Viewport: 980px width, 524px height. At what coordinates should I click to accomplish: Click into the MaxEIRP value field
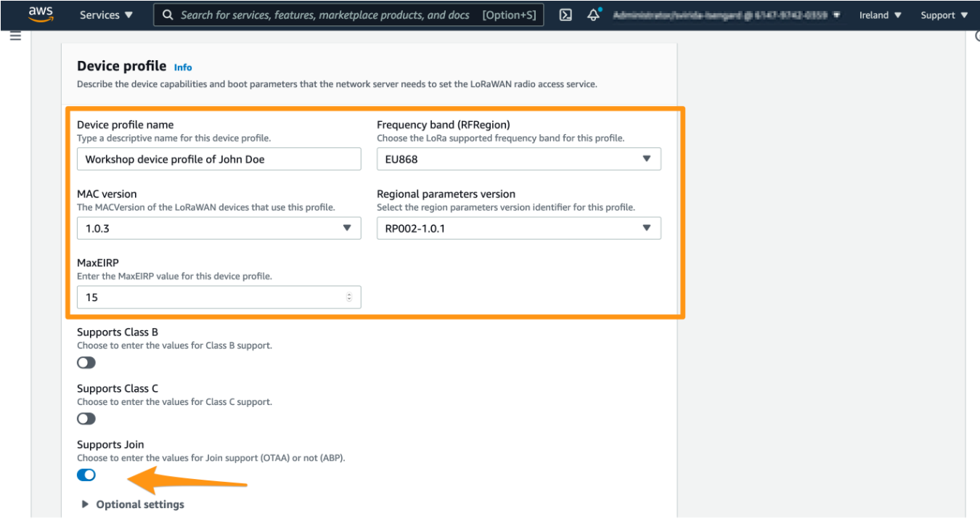(219, 297)
